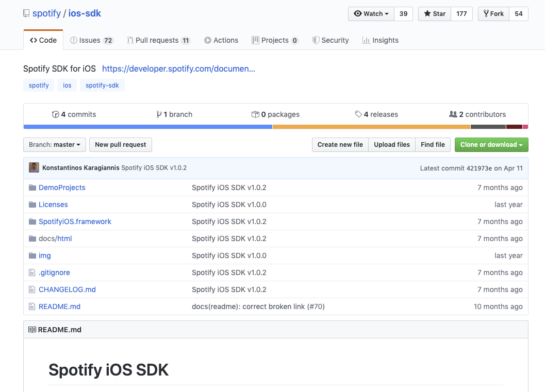Select the spotify topic tag
545x392 pixels.
[x=39, y=86]
